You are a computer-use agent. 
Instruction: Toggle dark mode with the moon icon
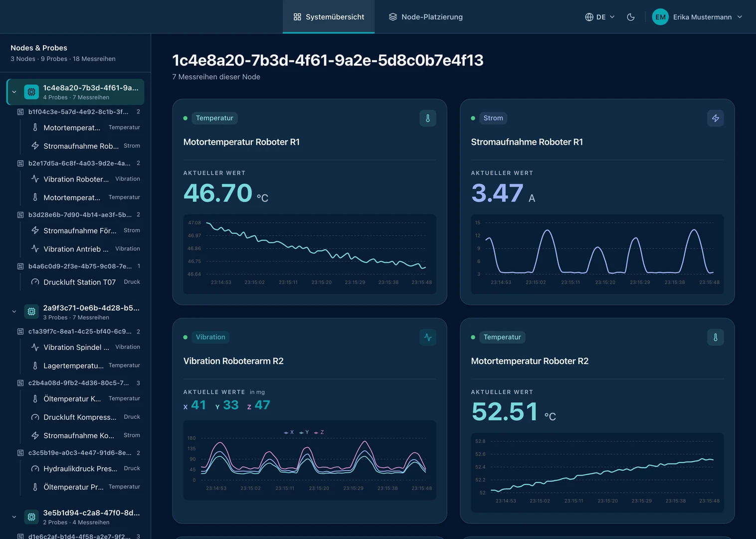click(631, 17)
